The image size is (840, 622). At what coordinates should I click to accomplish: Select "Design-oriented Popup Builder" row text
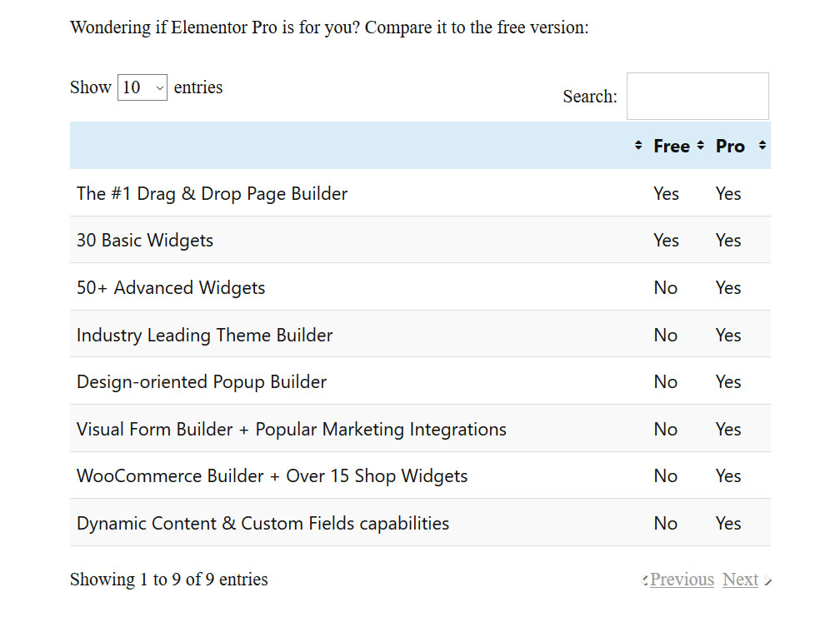tap(202, 382)
